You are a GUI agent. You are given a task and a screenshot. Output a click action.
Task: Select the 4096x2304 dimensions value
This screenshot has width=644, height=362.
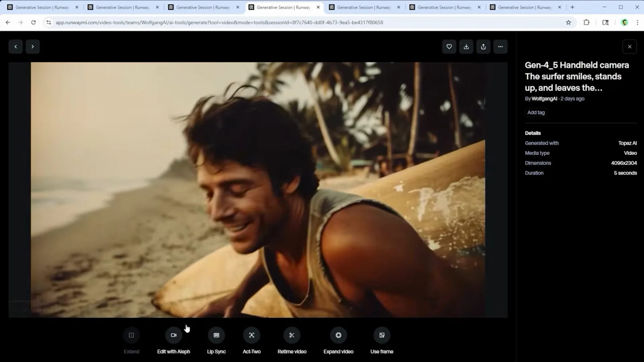624,163
